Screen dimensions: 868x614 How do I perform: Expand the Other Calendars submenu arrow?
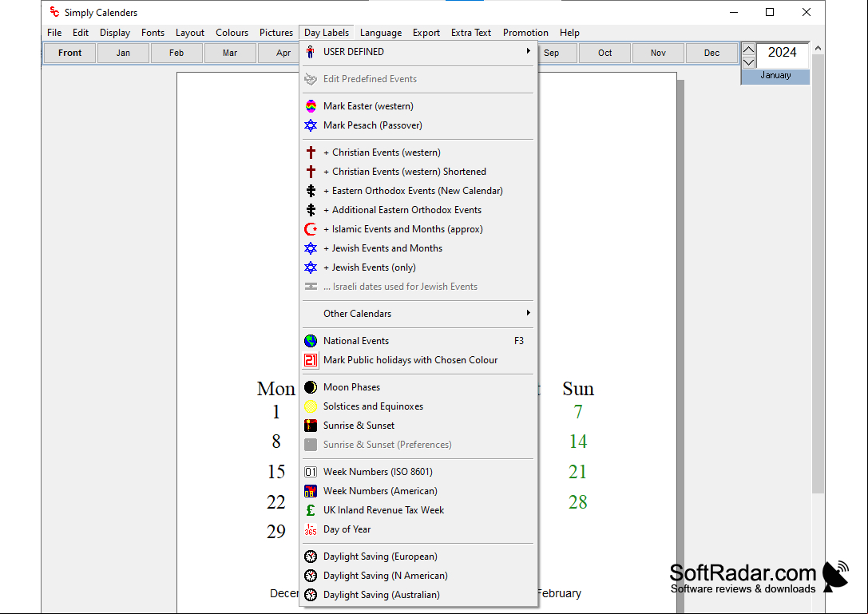pyautogui.click(x=528, y=313)
